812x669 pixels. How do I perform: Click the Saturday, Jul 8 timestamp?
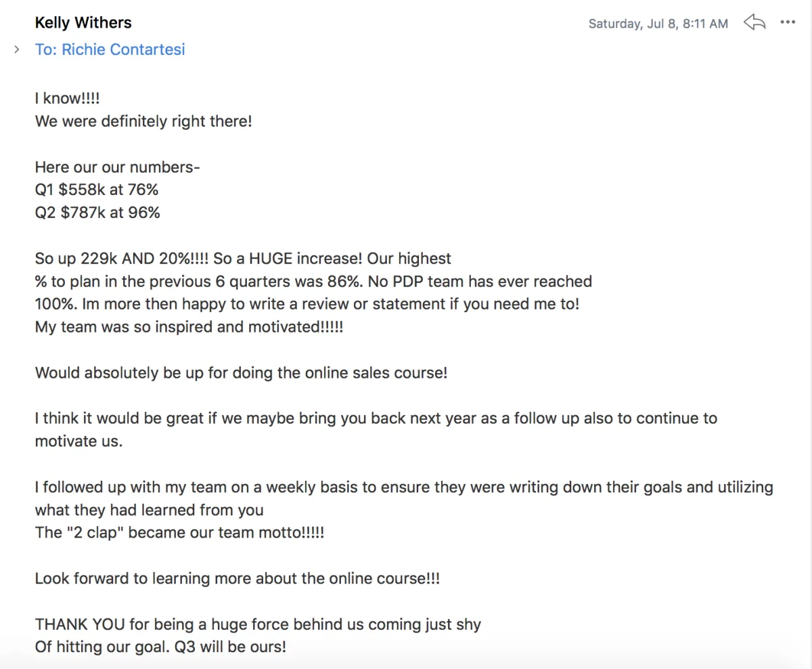click(658, 24)
